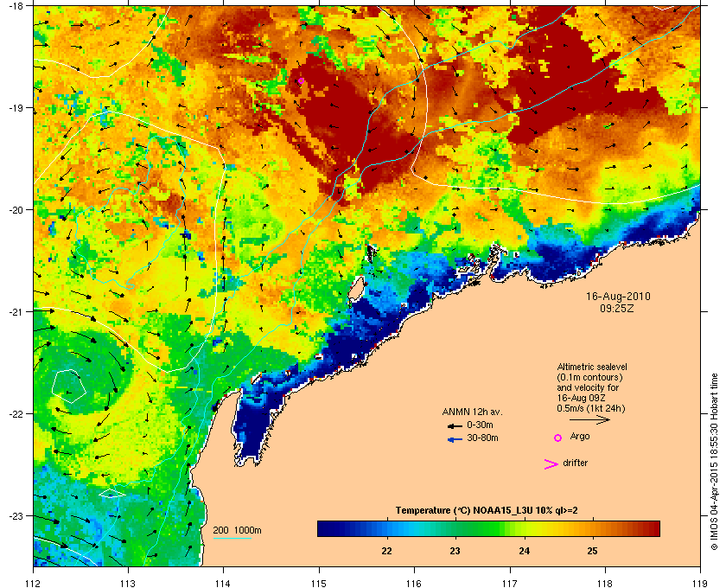Click the date label 16-Aug-2010

point(618,297)
